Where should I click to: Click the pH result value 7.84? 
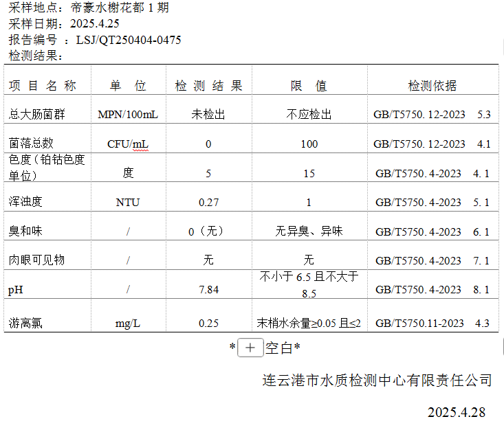(x=208, y=290)
